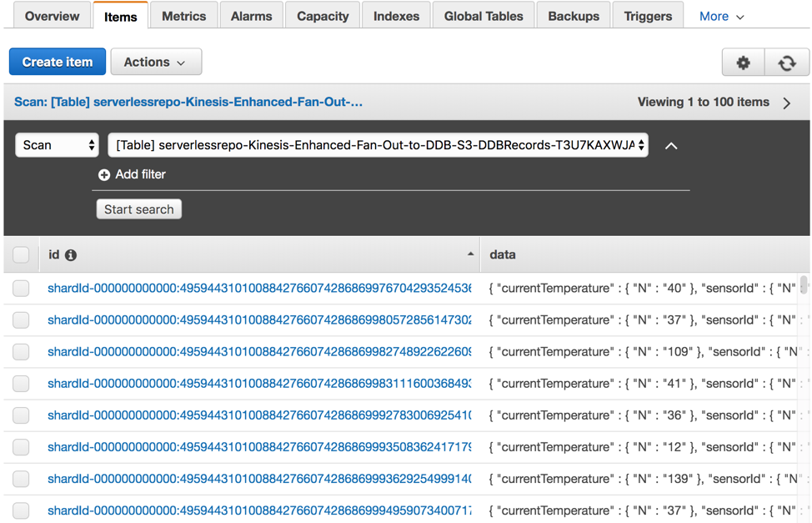Screen dimensions: 812x523
Task: Check the row with currentTemperature 109
Action: coord(20,351)
